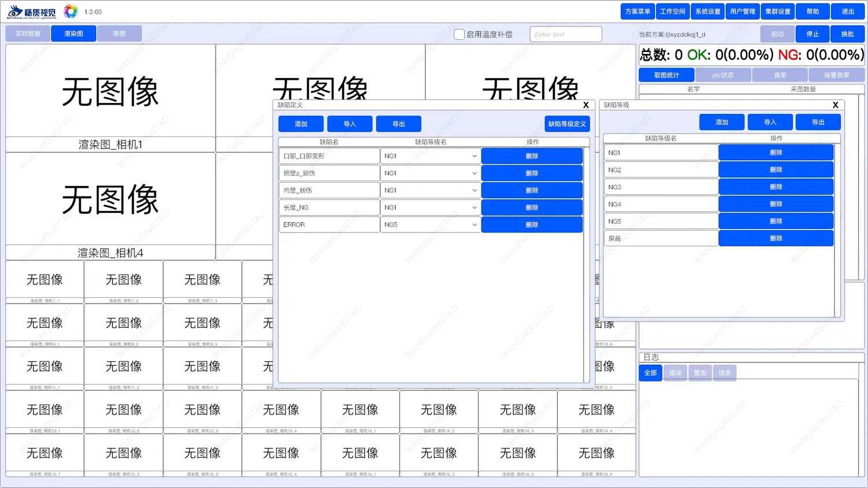This screenshot has height=488, width=868.
Task: Expand grade dropdown for 口部_口部变形
Action: [x=430, y=156]
